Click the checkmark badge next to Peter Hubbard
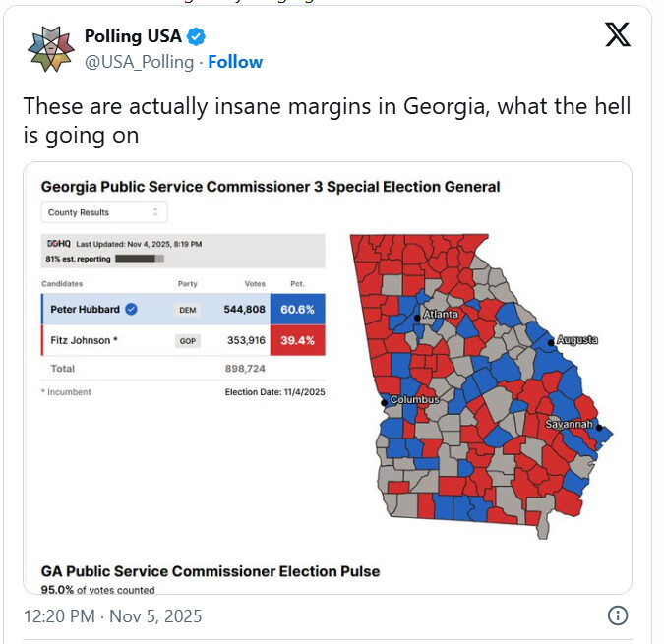Image resolution: width=664 pixels, height=644 pixels. (x=132, y=309)
